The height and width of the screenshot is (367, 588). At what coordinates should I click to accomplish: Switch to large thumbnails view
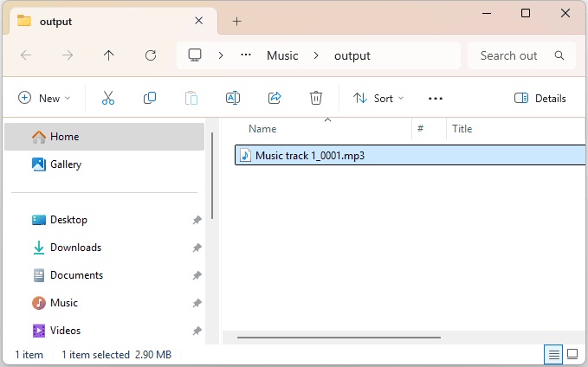(572, 355)
